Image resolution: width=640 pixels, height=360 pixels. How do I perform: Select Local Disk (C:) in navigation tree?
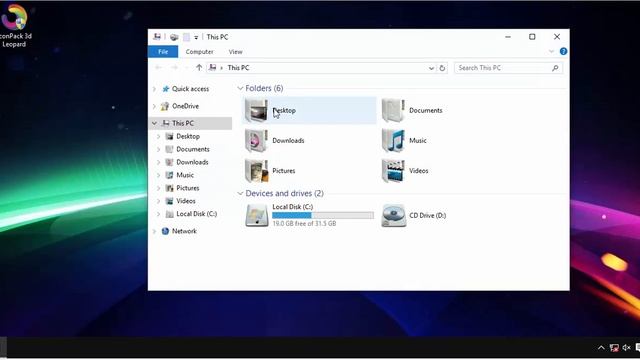tap(196, 214)
